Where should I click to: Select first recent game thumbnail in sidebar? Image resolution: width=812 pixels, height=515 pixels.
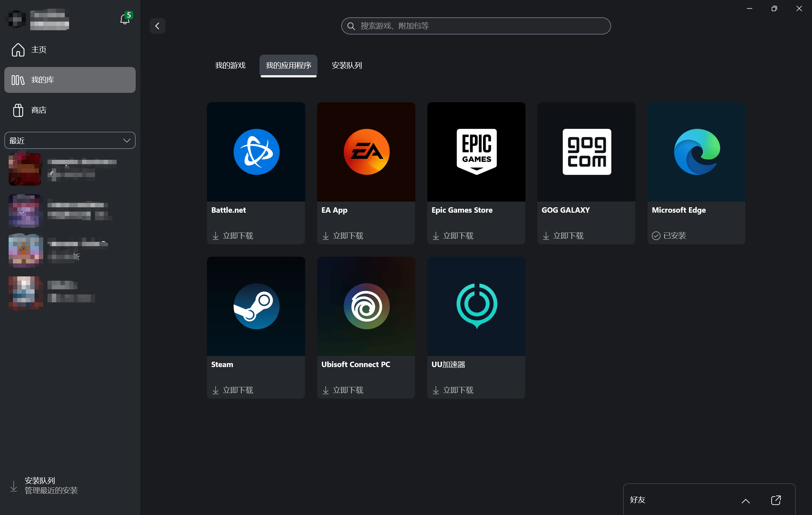(25, 169)
